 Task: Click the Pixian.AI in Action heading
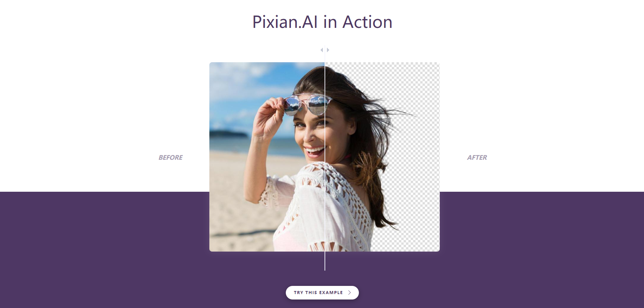(322, 22)
